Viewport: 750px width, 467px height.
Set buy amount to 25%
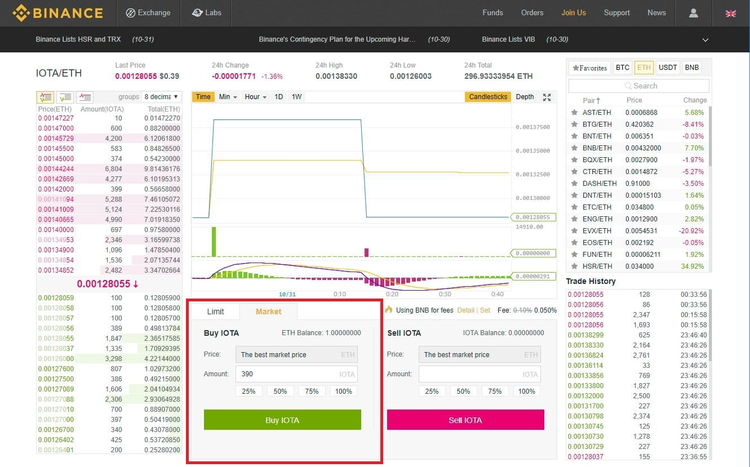pos(249,391)
